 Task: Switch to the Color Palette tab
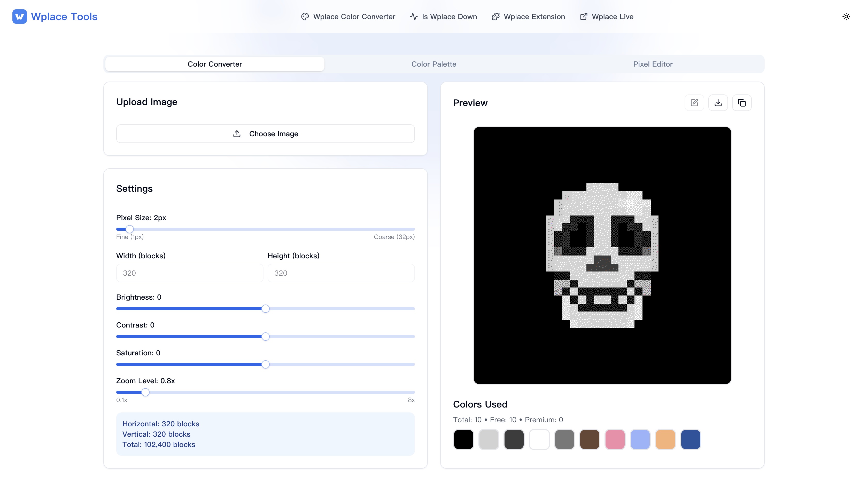pyautogui.click(x=434, y=64)
